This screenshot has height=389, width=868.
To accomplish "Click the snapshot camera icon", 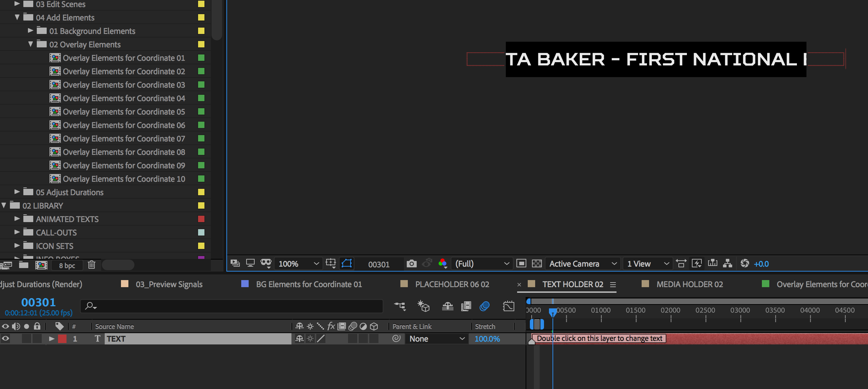I will (411, 264).
